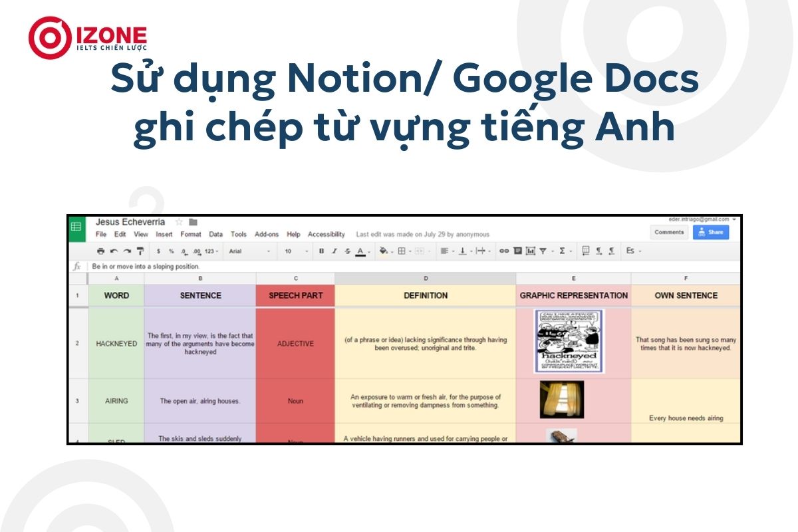
Task: Click the sheet direction icon
Action: click(x=586, y=251)
